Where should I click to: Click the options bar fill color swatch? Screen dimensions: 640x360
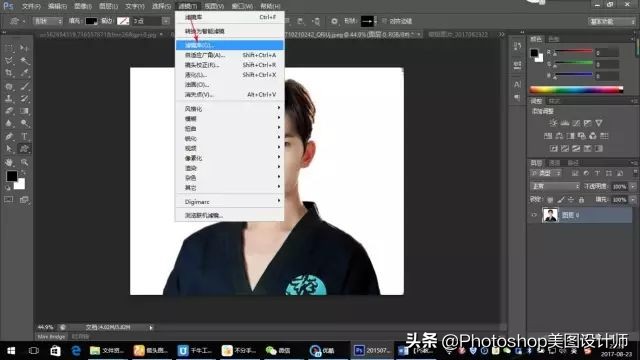pyautogui.click(x=91, y=21)
